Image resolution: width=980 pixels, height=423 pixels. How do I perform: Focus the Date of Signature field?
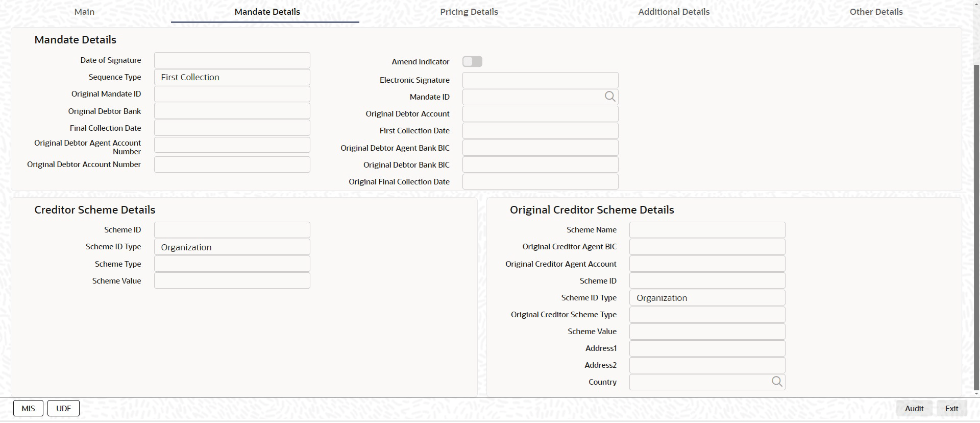click(232, 60)
